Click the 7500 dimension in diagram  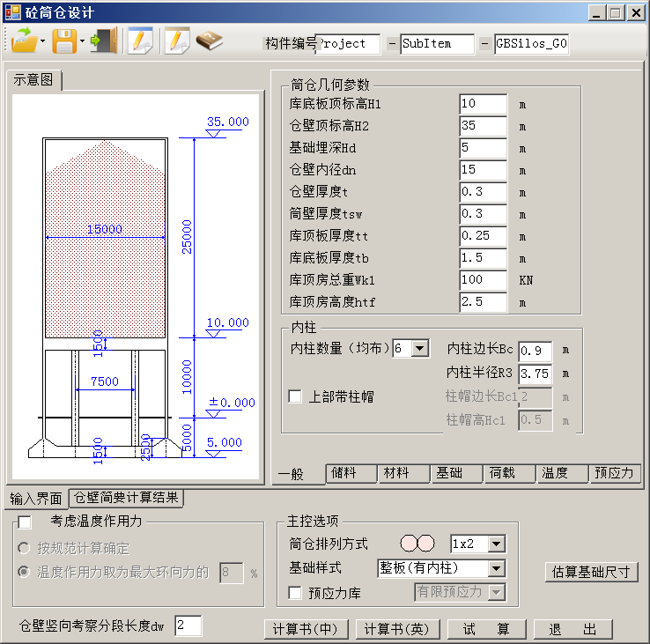click(105, 381)
